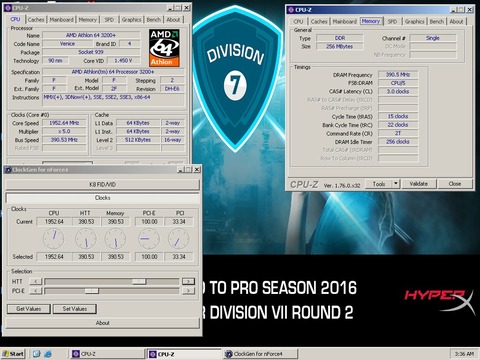Increase PCI-E with the right arrow button
The image size is (480, 360).
(188, 291)
